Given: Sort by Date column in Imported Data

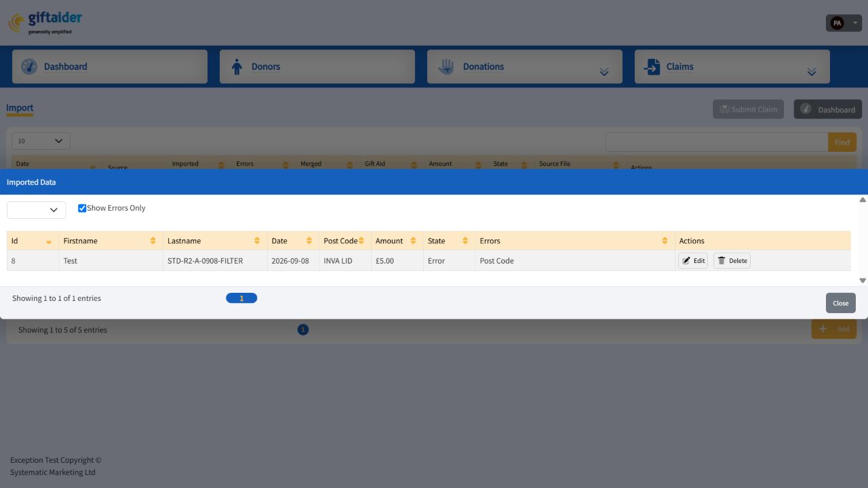Looking at the screenshot, I should coord(309,241).
